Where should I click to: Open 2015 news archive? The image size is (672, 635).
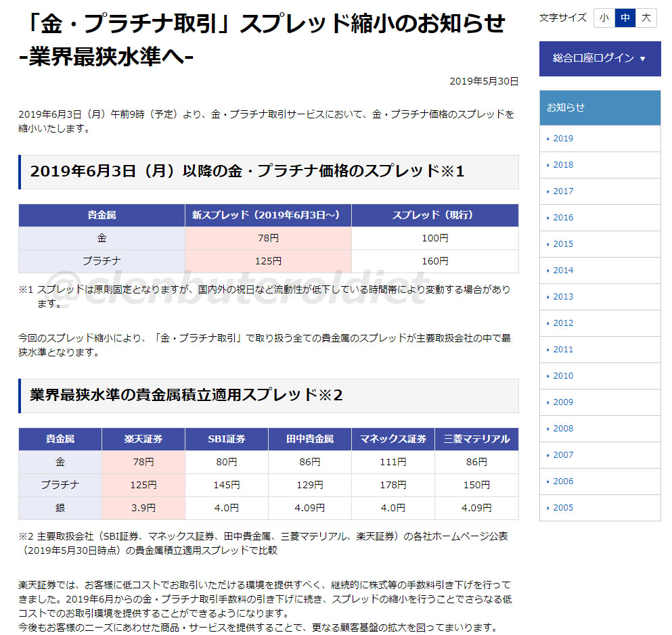pos(600,244)
